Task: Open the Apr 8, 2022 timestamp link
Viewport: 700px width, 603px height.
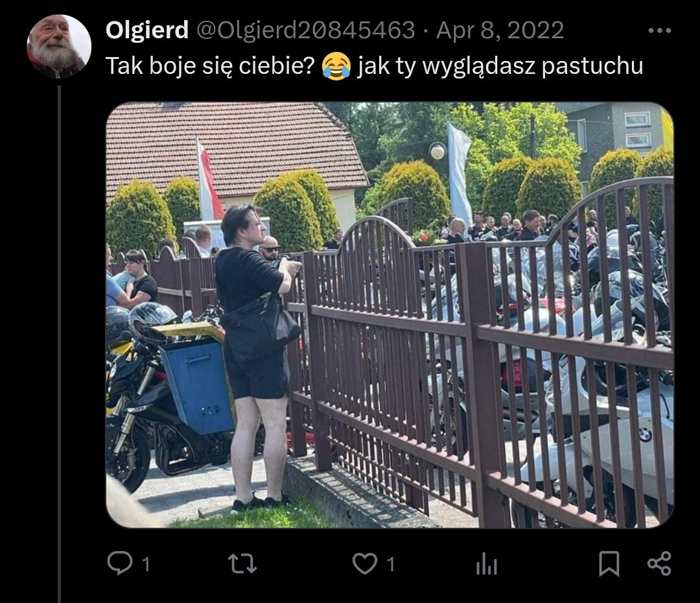Action: (500, 30)
